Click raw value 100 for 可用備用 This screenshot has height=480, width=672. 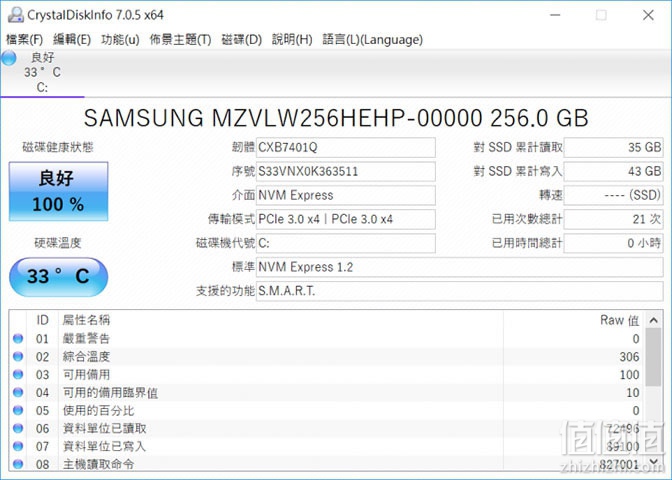[629, 375]
